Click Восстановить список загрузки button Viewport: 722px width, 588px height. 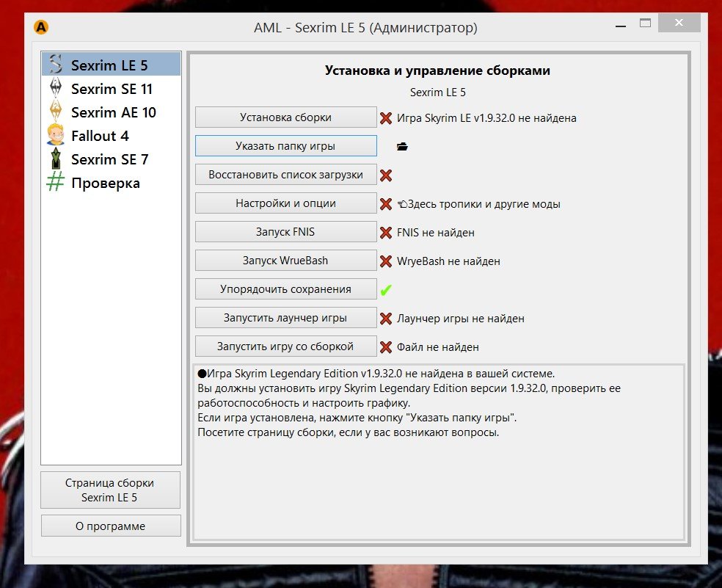[285, 175]
